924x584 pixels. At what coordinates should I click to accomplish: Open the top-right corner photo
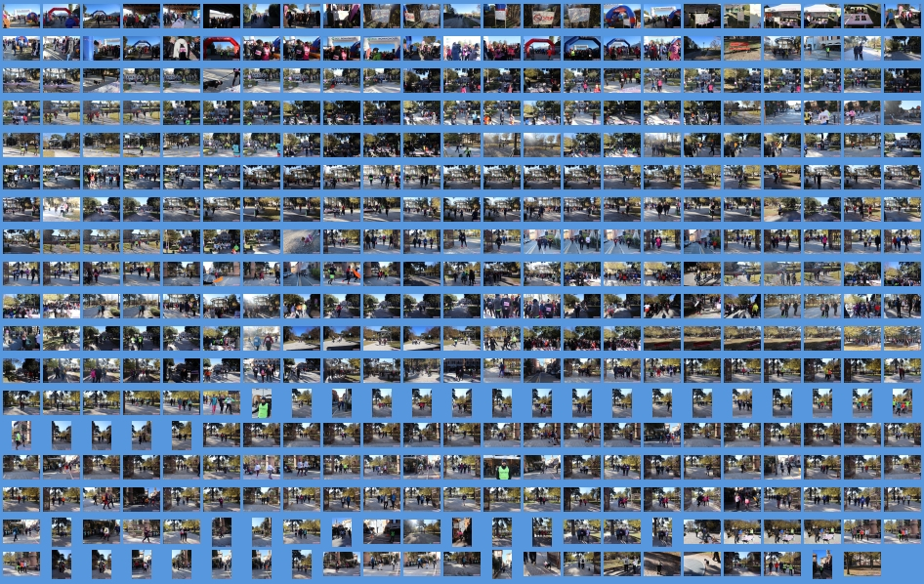pyautogui.click(x=902, y=16)
